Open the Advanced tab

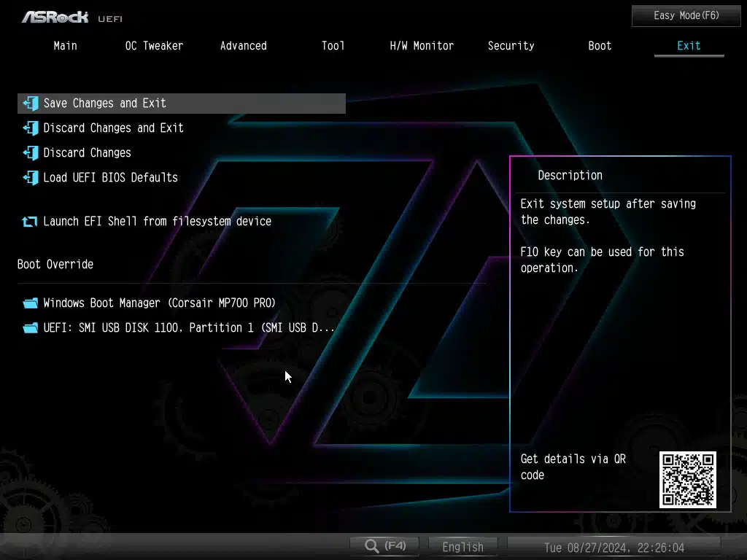pyautogui.click(x=244, y=46)
